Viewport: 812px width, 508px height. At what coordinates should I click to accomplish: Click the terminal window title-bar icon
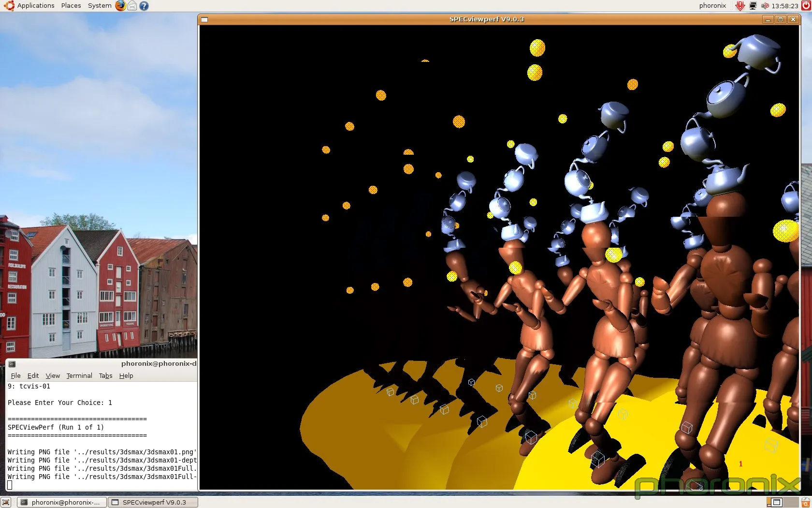[x=12, y=364]
